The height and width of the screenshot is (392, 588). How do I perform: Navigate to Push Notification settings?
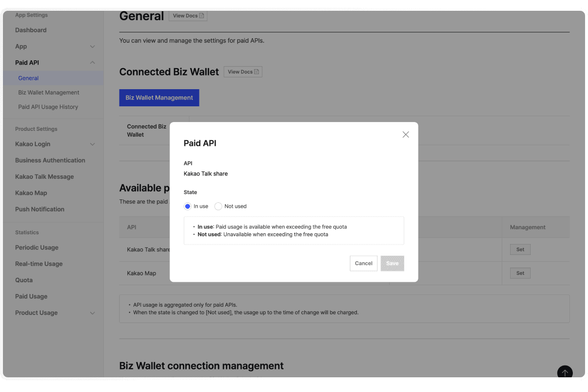[x=40, y=209]
